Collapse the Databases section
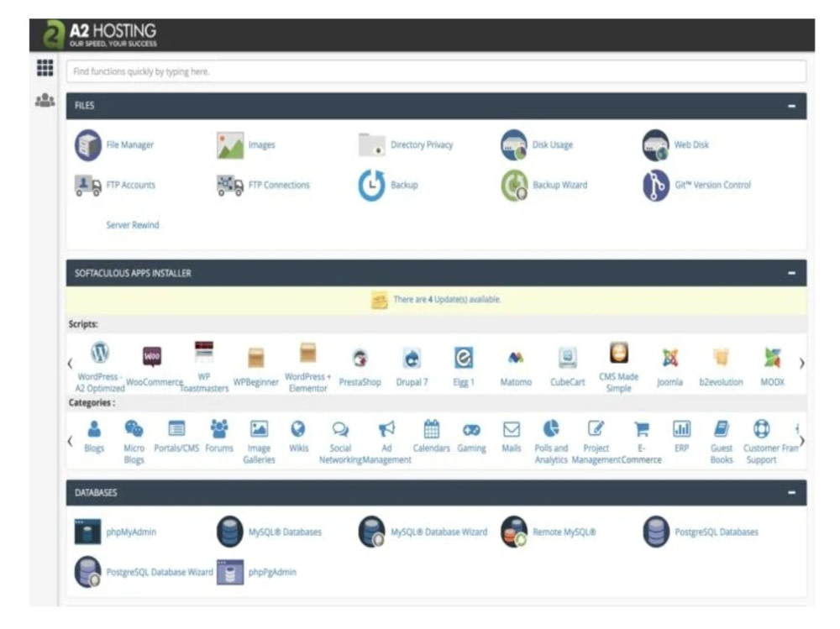 tap(791, 493)
